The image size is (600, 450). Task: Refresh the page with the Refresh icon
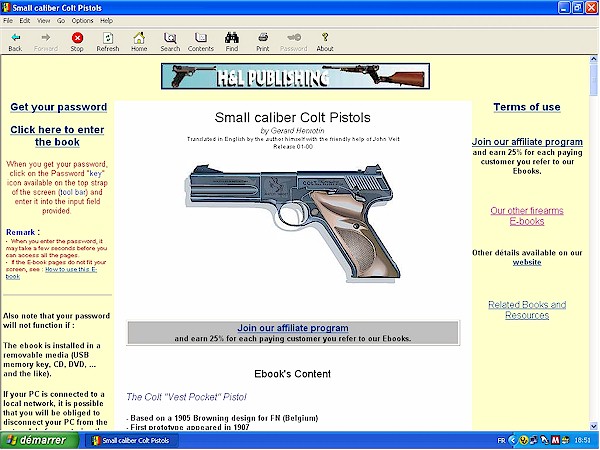click(x=108, y=38)
